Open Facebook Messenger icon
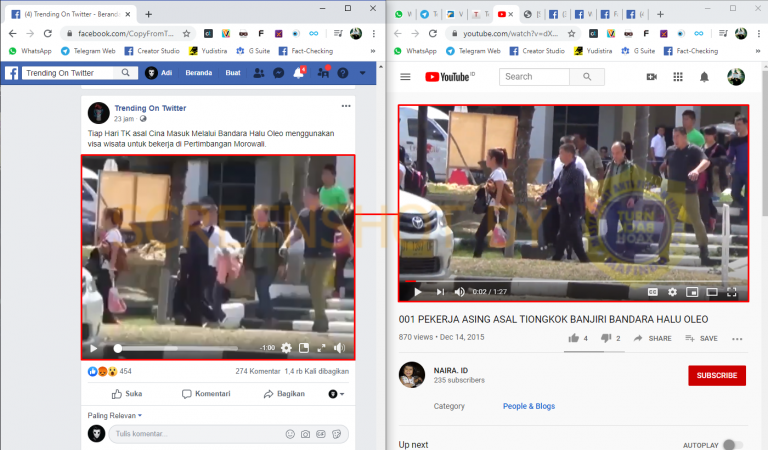Image resolution: width=768 pixels, height=450 pixels. pos(279,73)
